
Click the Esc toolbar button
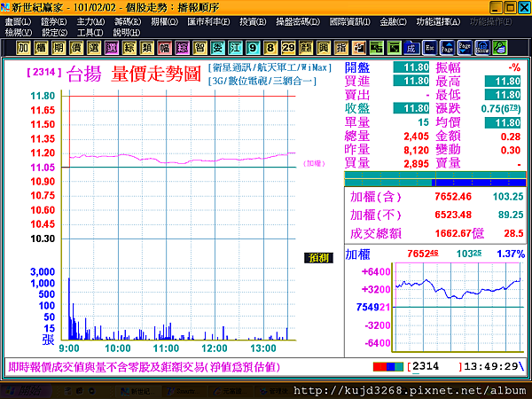(x=429, y=48)
